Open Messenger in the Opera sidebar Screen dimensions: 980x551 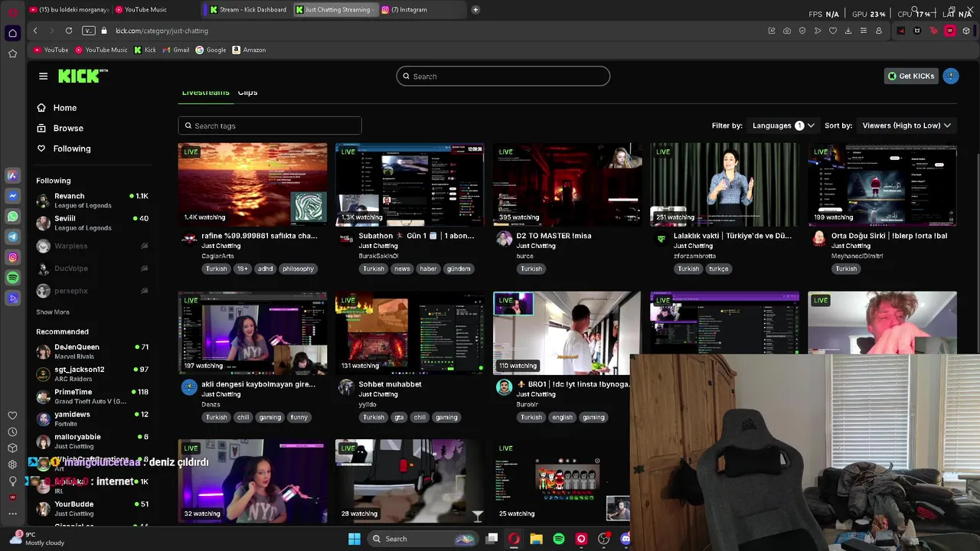12,196
